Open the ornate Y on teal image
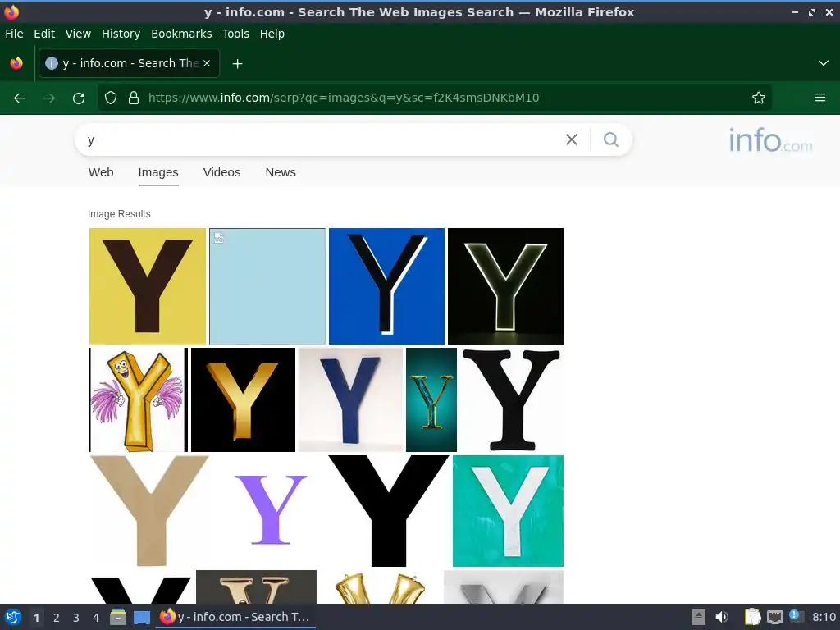The width and height of the screenshot is (840, 630). point(431,399)
